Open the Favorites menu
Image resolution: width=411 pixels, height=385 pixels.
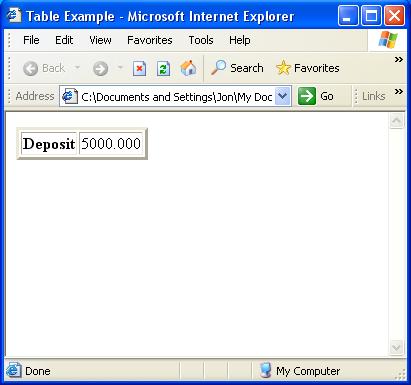click(x=150, y=40)
